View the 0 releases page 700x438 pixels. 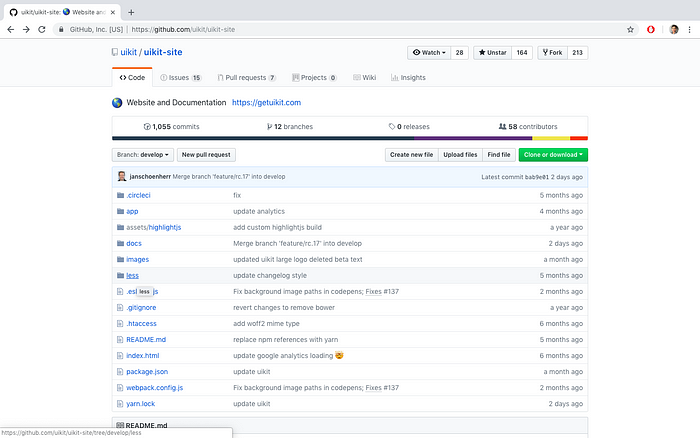(409, 126)
